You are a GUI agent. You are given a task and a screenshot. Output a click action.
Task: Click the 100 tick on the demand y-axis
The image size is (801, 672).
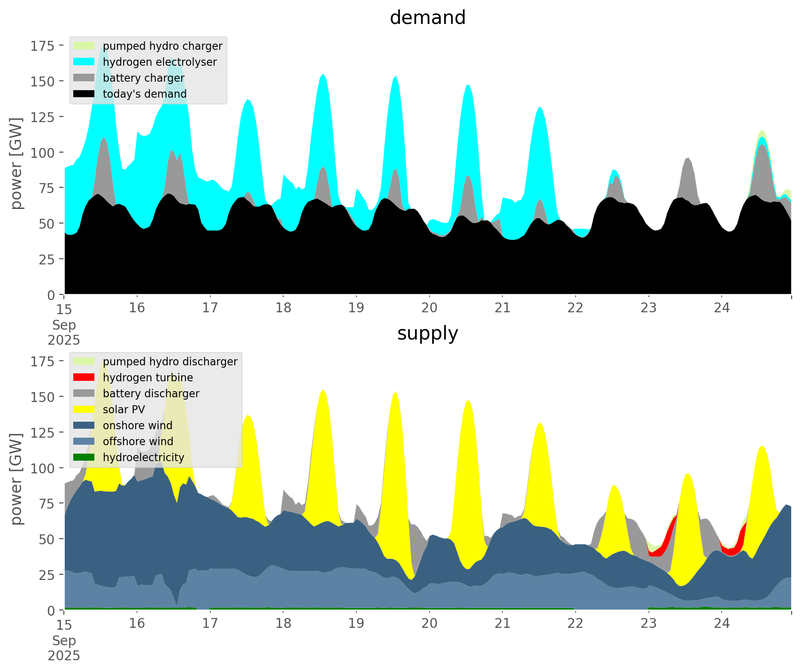pyautogui.click(x=43, y=153)
